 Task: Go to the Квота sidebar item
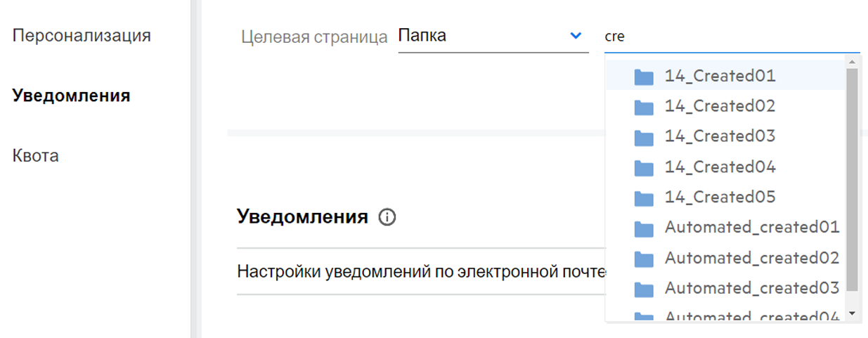tap(35, 156)
